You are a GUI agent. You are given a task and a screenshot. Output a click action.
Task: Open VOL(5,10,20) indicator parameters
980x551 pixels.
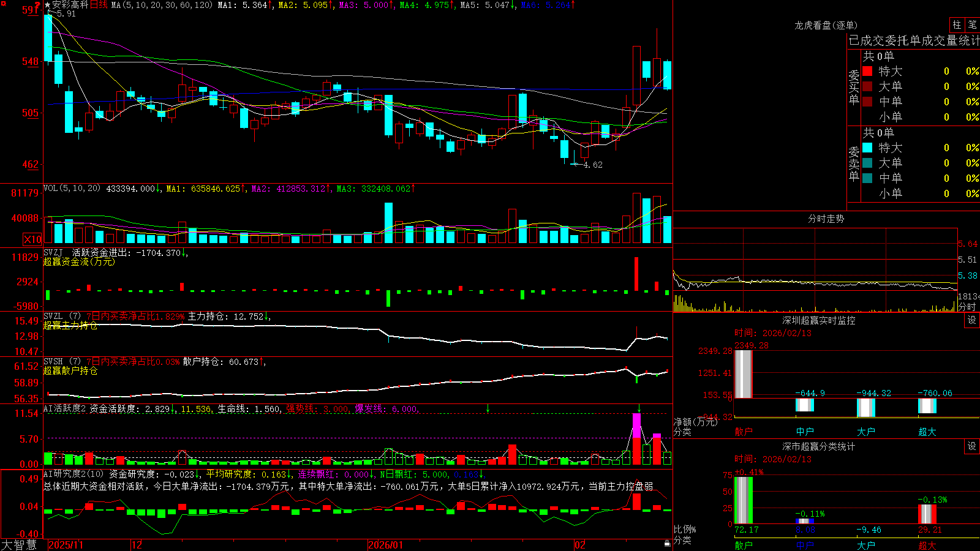[72, 189]
